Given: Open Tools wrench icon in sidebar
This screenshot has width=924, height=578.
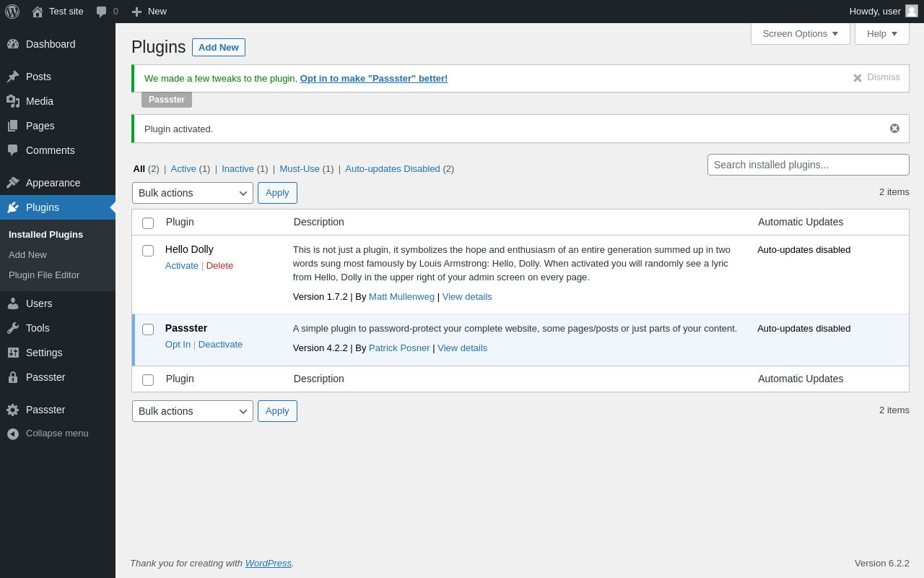Looking at the screenshot, I should 13,328.
